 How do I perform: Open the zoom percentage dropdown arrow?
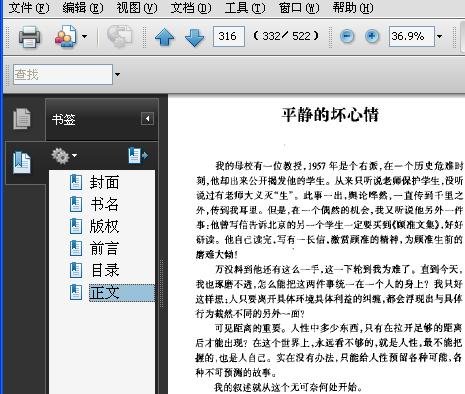440,36
